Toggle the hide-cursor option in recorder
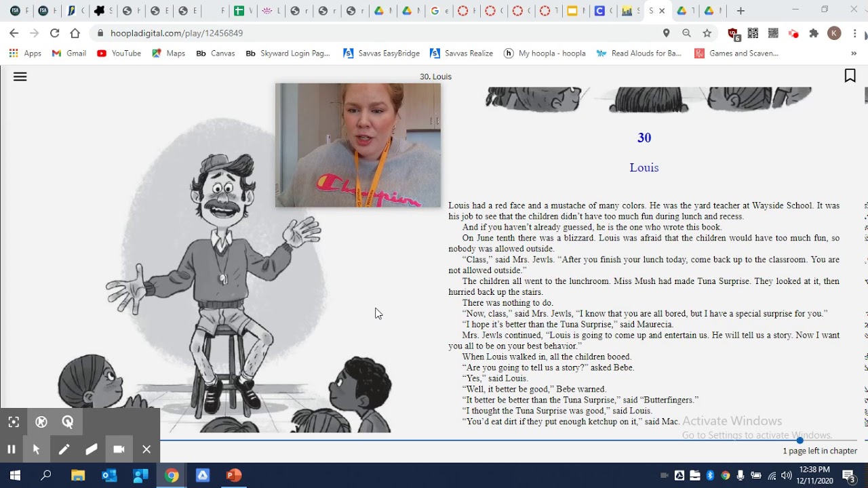The height and width of the screenshot is (488, 868). (x=41, y=422)
